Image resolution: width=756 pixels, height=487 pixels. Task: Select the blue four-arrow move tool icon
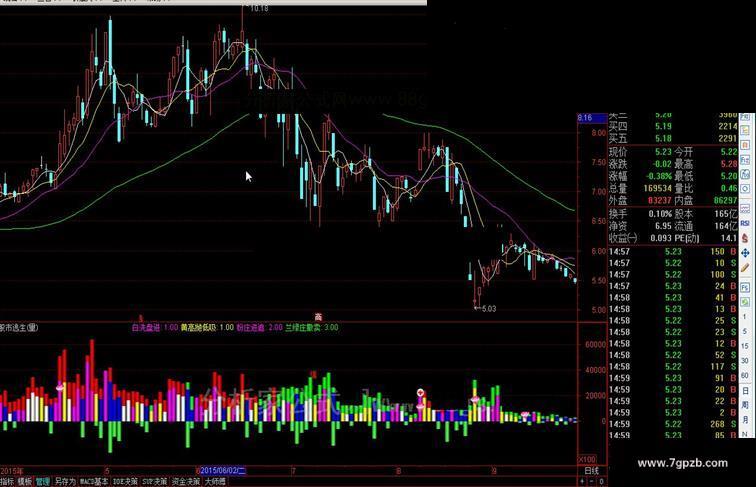tap(745, 253)
